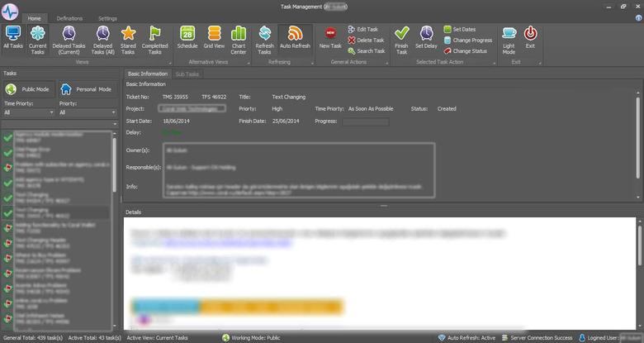Show Completed Tasks list
Image resolution: width=644 pixels, height=343 pixels.
pyautogui.click(x=155, y=39)
